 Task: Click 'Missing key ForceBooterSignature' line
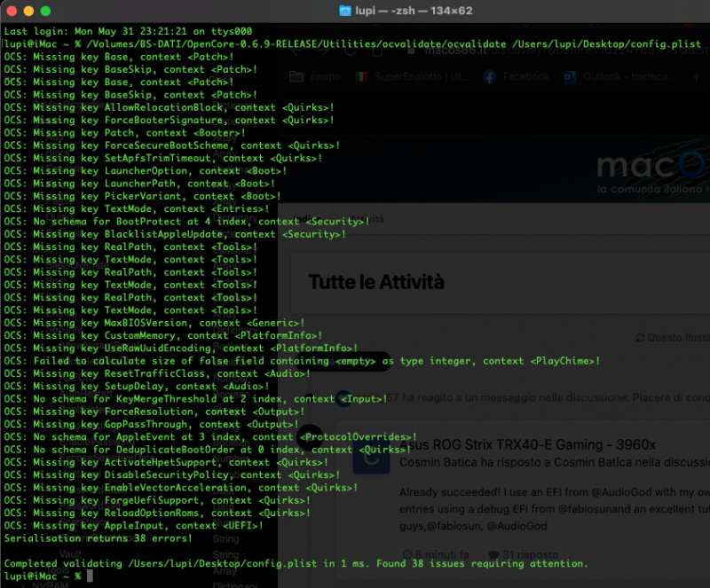click(x=169, y=120)
